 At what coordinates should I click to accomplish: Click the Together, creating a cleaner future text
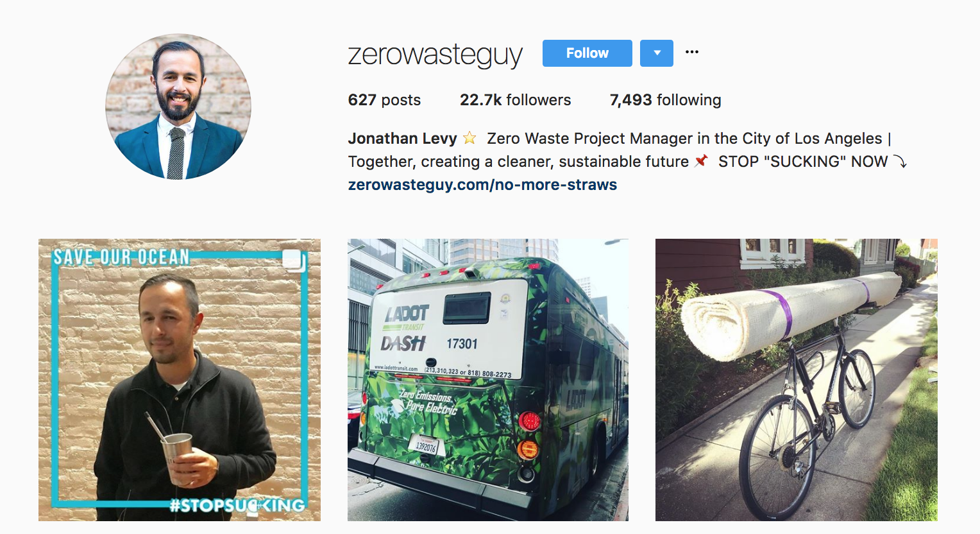[518, 162]
